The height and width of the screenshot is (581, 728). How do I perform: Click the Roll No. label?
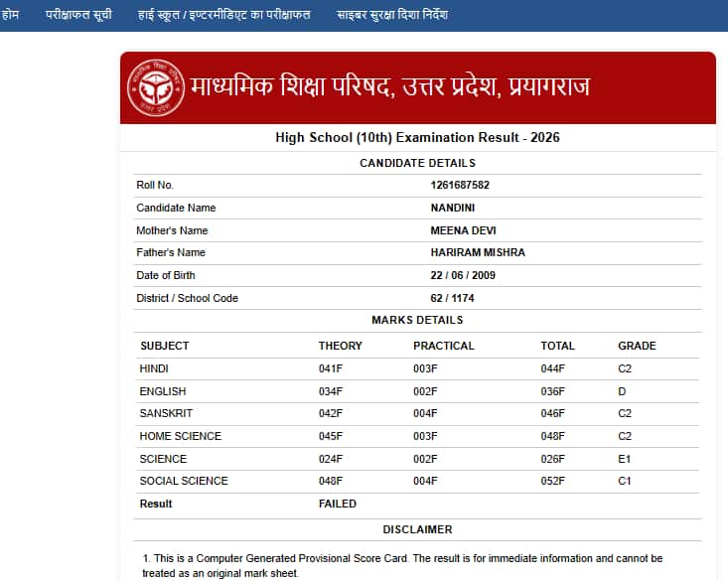[155, 185]
